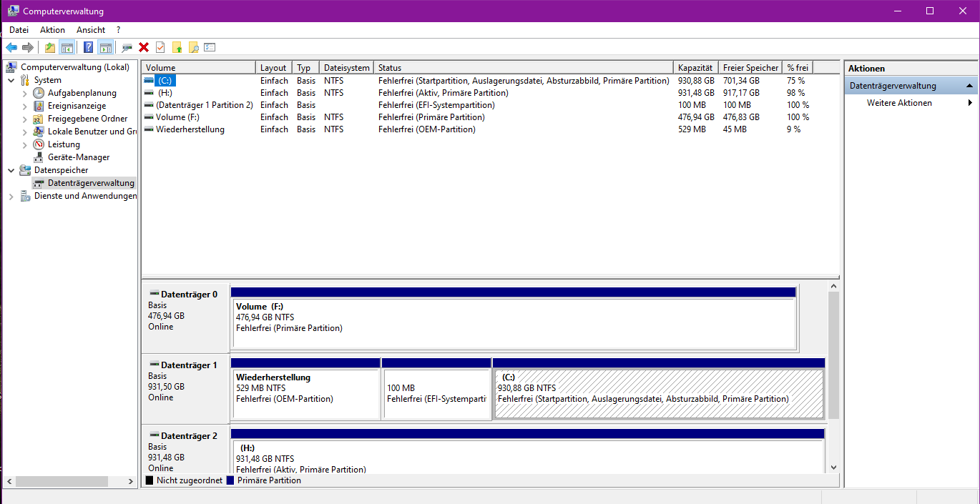
Task: Select the 100 MB EFI partition block
Action: [436, 394]
